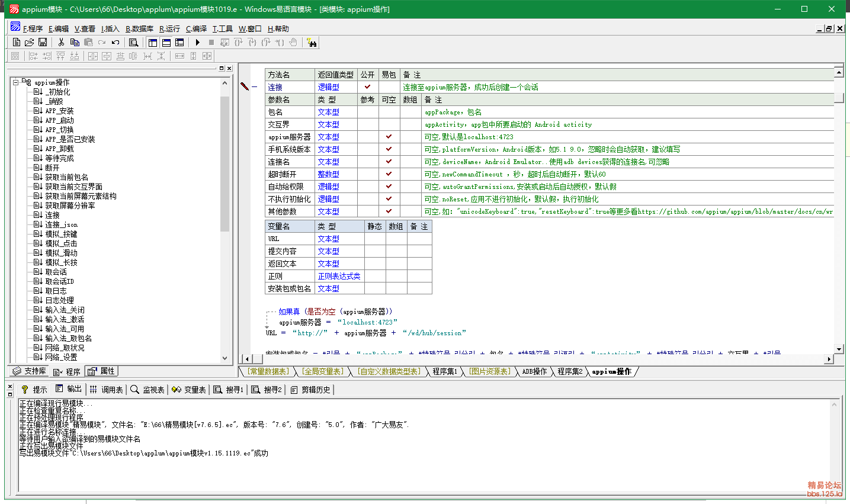Open the C.编译 menu

[196, 28]
